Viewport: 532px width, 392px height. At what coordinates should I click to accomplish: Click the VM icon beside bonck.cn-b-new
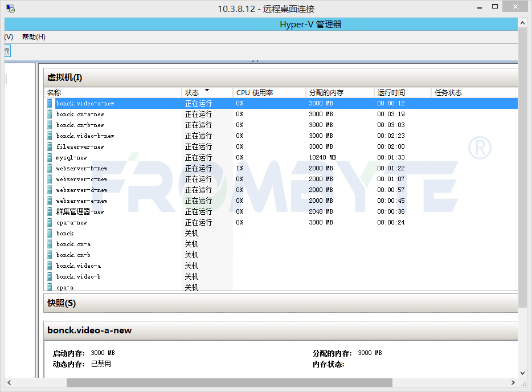point(50,125)
